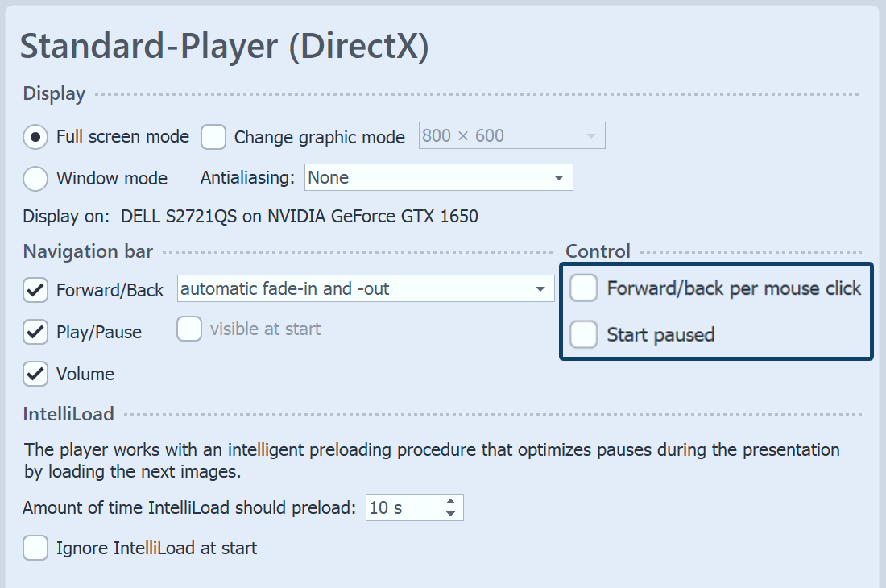Select Window mode radio button
Image resolution: width=886 pixels, height=588 pixels.
pos(35,179)
